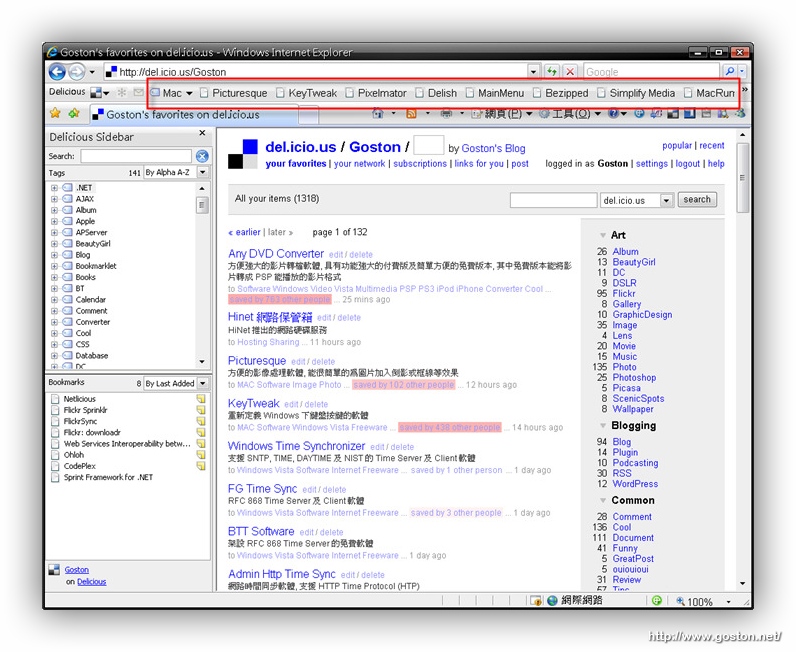
Task: Stop loading with the red X icon
Action: (570, 72)
